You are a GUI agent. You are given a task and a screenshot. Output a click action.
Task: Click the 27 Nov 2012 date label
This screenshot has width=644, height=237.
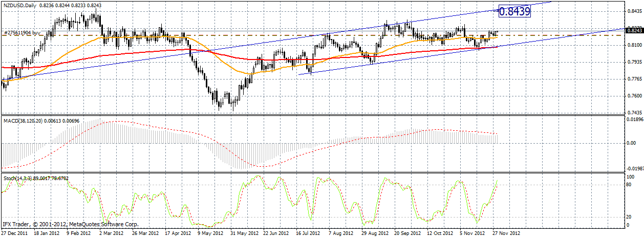pyautogui.click(x=506, y=233)
